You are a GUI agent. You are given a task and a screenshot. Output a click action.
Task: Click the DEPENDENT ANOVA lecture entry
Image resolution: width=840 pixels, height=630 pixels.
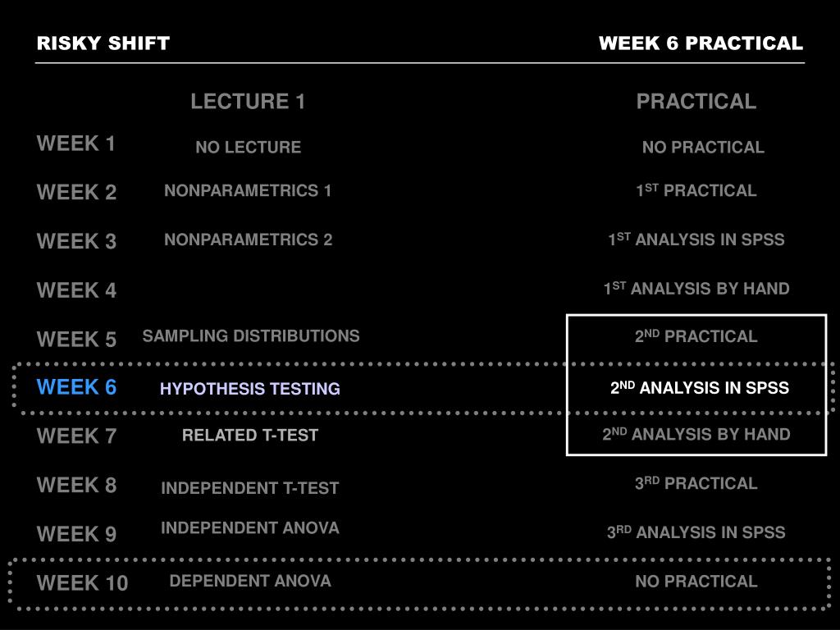(250, 582)
